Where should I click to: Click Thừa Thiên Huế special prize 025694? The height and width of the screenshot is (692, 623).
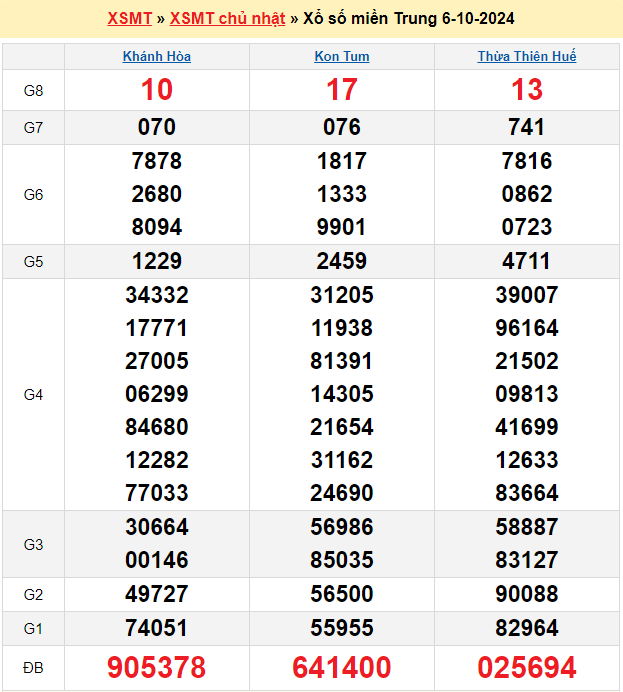pos(527,667)
